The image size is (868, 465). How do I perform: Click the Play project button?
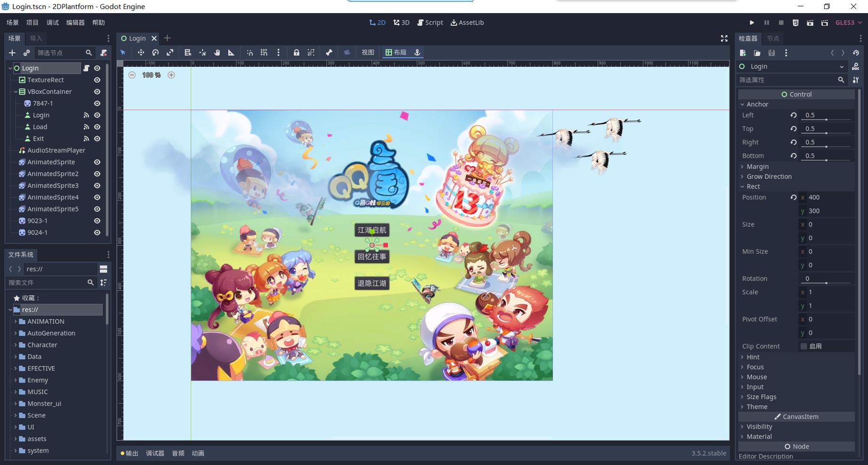click(752, 23)
